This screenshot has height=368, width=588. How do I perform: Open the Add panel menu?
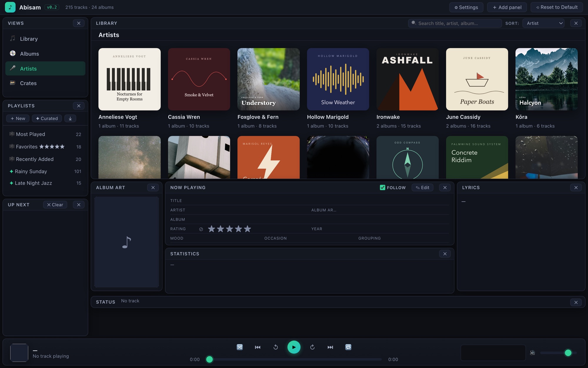pyautogui.click(x=507, y=7)
